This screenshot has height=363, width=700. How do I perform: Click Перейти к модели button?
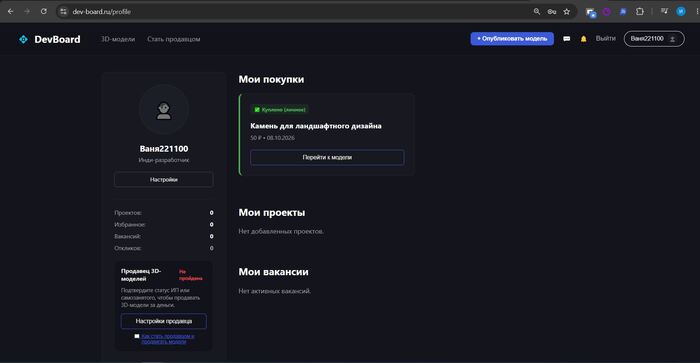327,157
